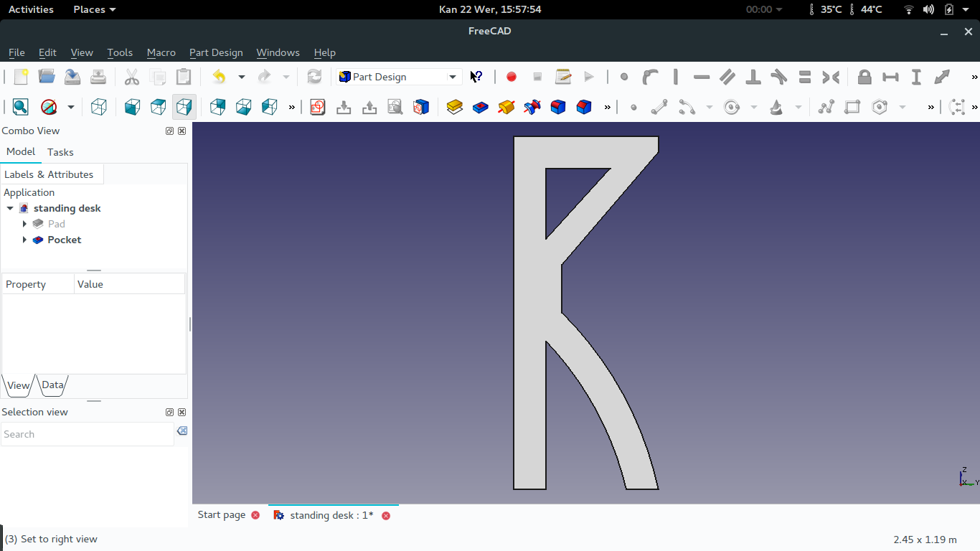Viewport: 980px width, 551px height.
Task: Add a parallel constraint
Action: (727, 77)
